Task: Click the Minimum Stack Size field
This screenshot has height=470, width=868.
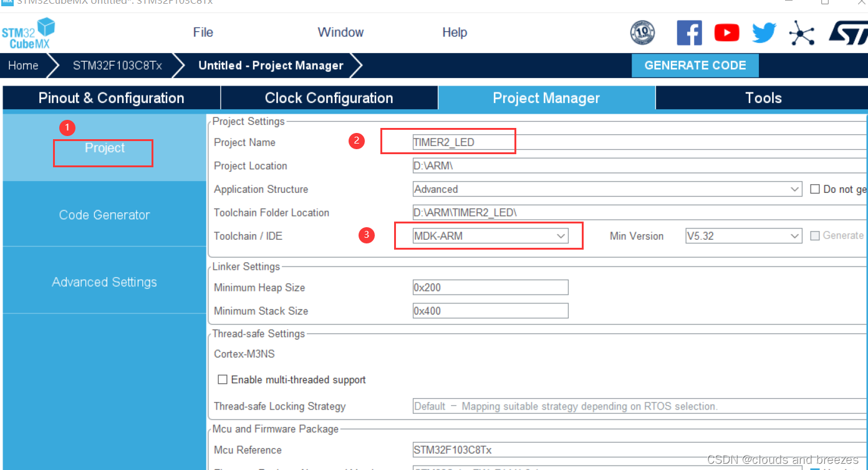Action: 490,311
